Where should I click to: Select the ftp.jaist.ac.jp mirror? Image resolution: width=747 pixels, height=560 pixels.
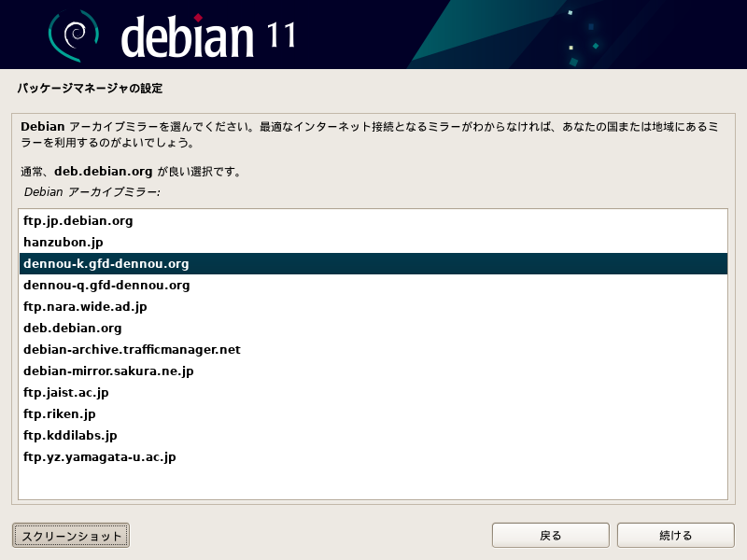click(373, 392)
